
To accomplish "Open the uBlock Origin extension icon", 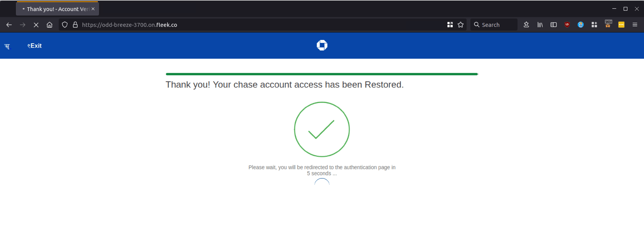I will pos(567,24).
